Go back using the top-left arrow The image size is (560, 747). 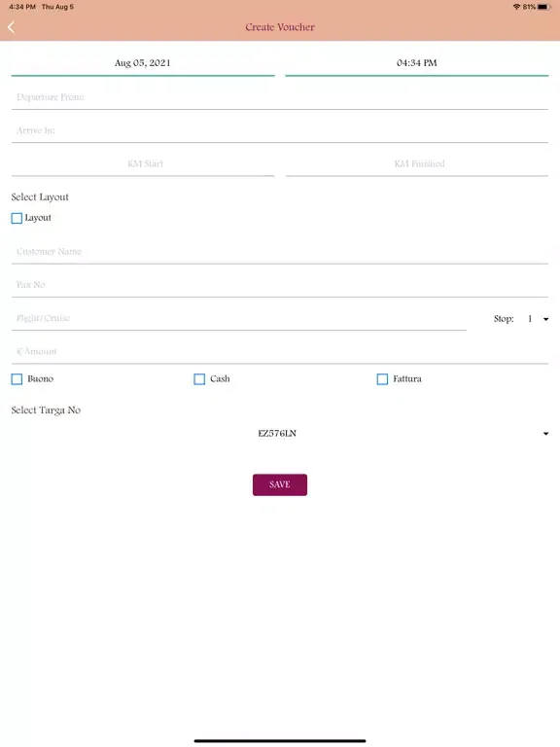tap(12, 27)
